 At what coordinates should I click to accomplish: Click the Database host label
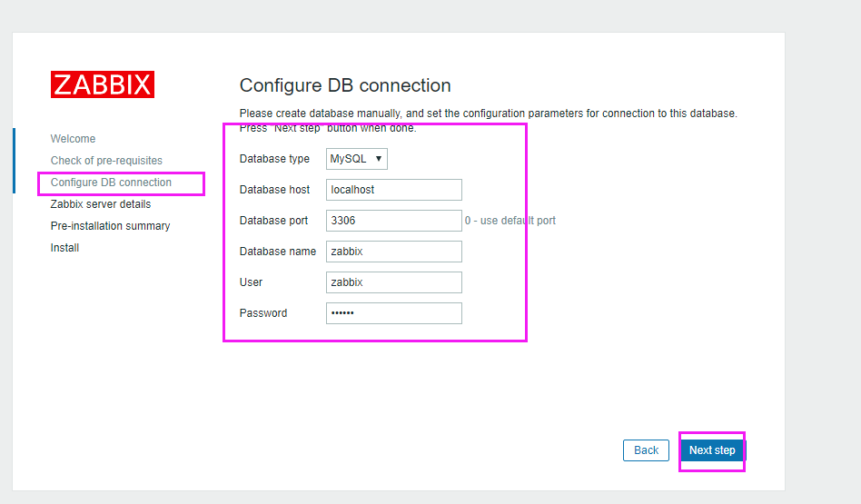[x=274, y=190]
